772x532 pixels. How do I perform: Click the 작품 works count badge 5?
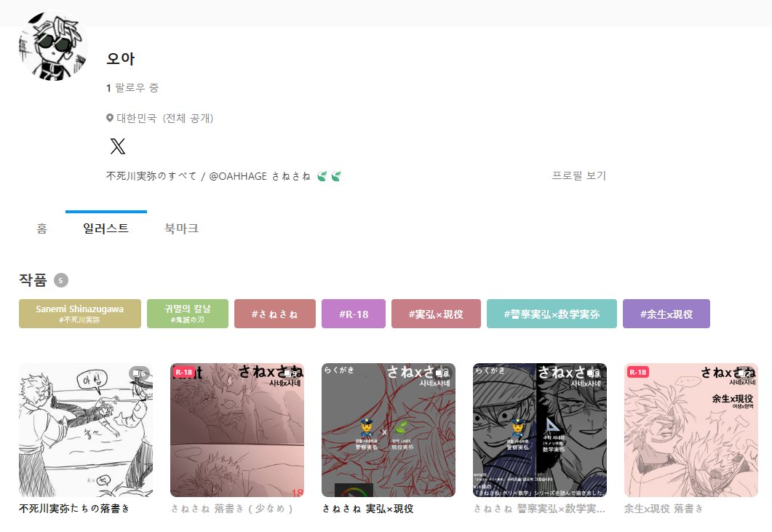coord(60,280)
